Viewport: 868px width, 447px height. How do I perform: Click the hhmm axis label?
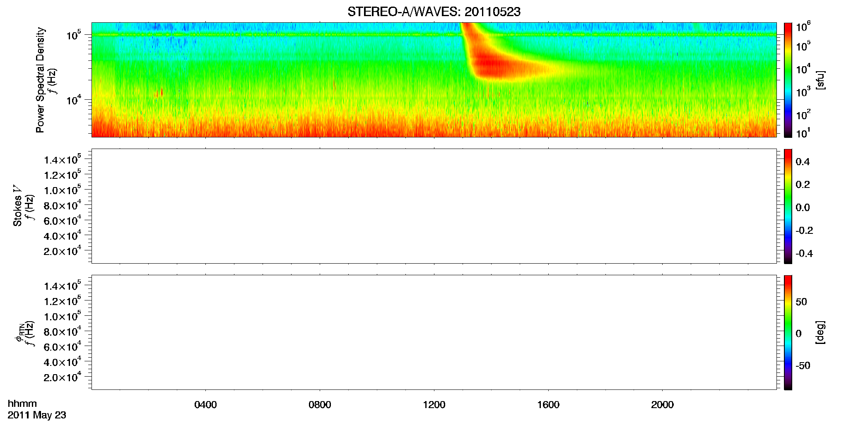coord(22,404)
